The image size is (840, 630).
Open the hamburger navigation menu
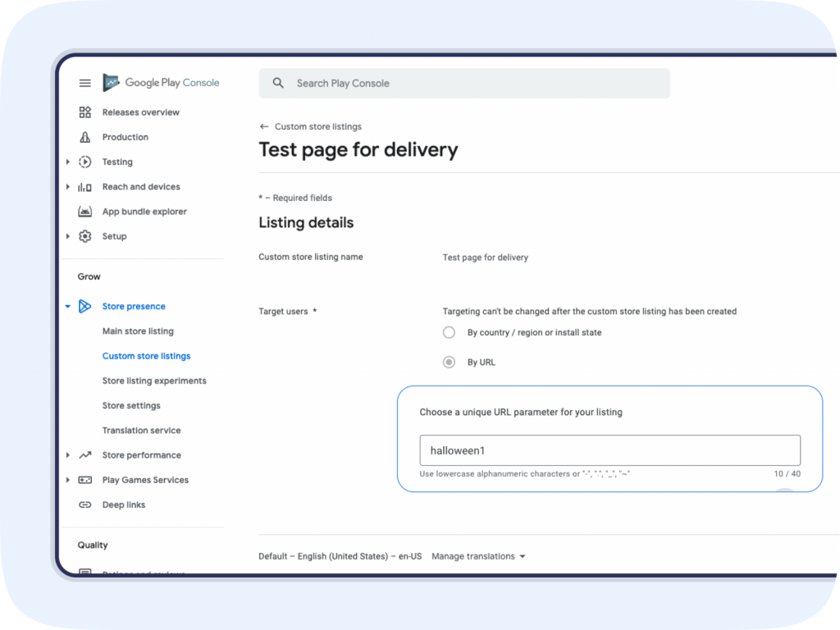click(84, 83)
